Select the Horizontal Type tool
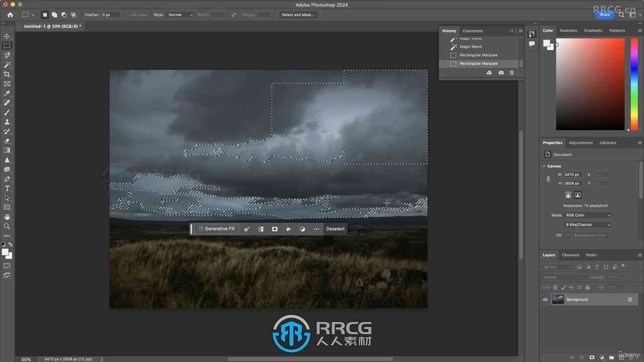 7,189
